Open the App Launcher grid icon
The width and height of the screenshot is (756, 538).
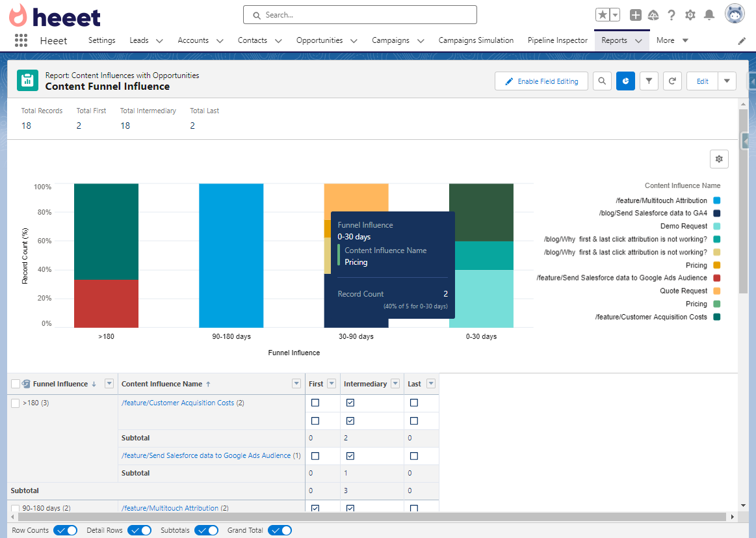21,40
